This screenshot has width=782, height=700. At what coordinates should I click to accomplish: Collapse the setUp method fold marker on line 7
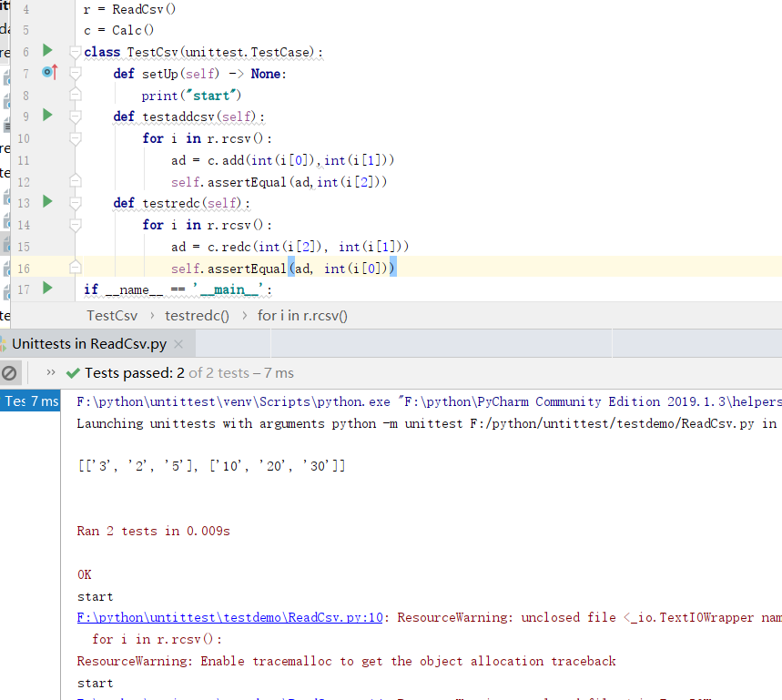point(76,74)
